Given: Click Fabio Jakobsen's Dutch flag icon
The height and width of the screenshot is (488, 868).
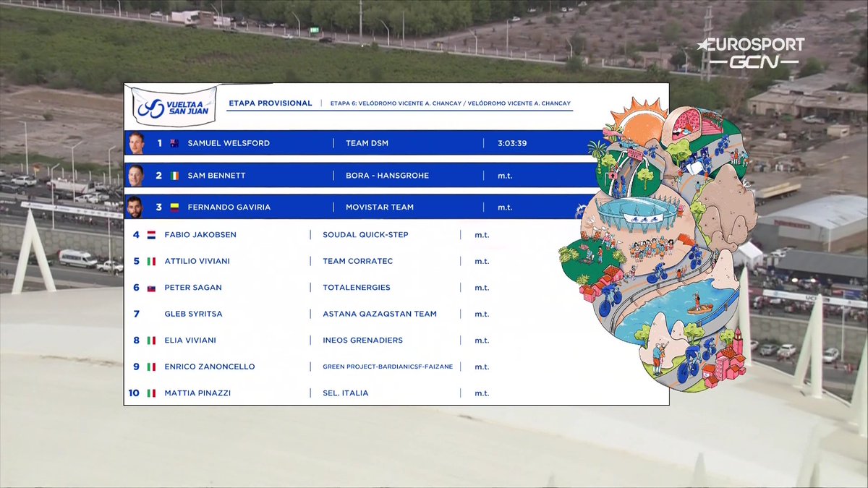Looking at the screenshot, I should click(150, 234).
